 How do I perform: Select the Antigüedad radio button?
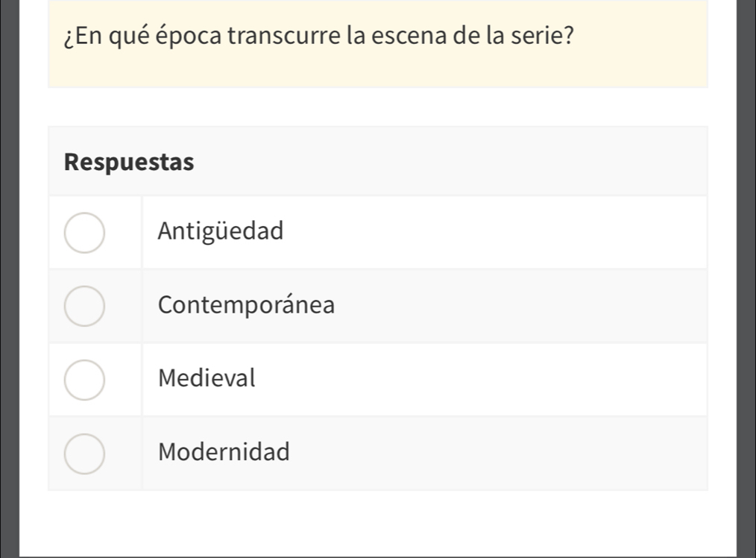pos(84,232)
